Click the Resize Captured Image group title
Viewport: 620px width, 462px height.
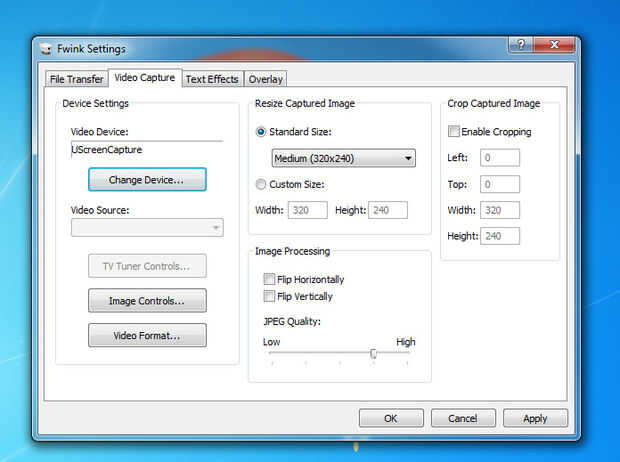pos(305,103)
